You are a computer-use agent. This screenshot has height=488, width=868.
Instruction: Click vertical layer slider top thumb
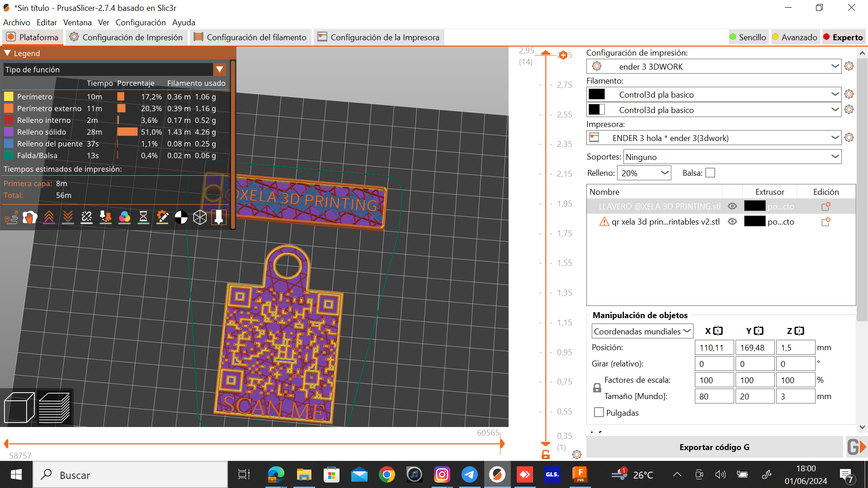[546, 53]
